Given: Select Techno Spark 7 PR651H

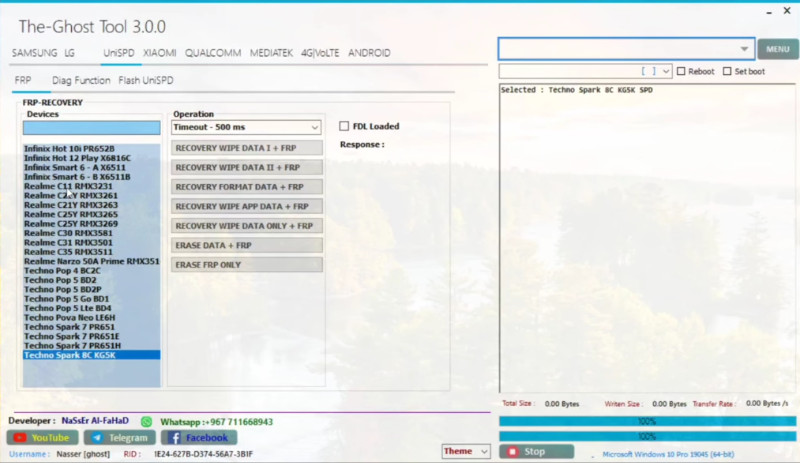Looking at the screenshot, I should point(72,346).
